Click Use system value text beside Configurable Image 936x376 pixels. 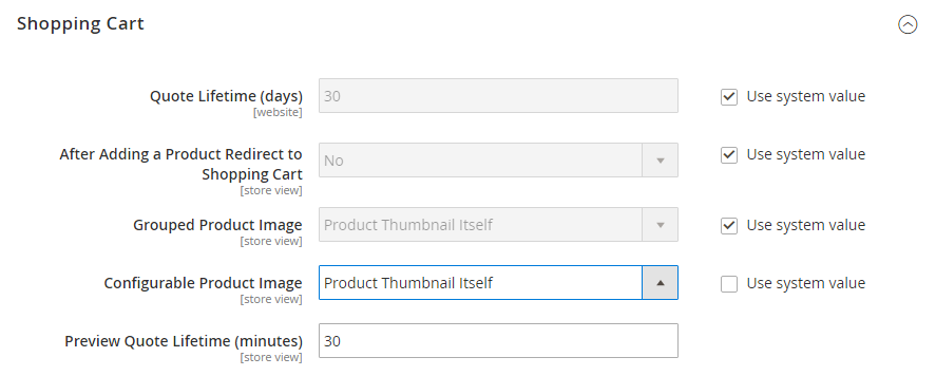click(806, 283)
